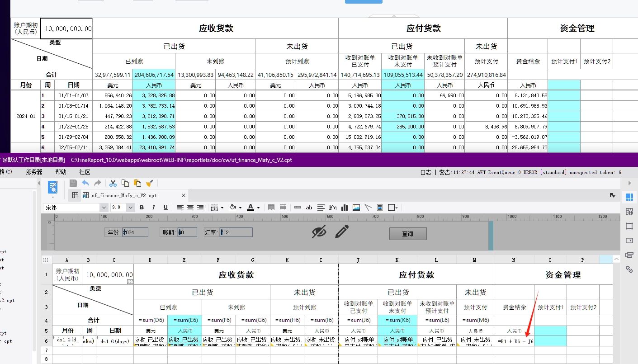Open the 服务器 menu
Image resolution: width=638 pixels, height=364 pixels.
(x=34, y=172)
